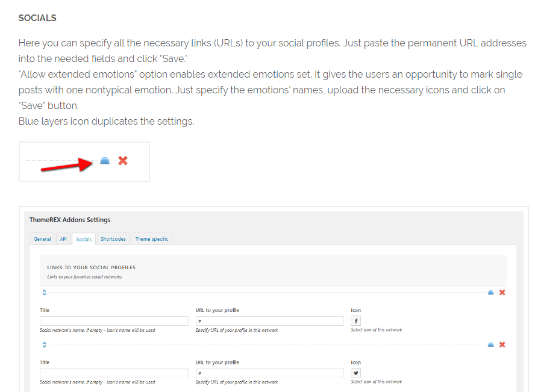Screen dimensions: 535x392
Task: Click the second Title input field
Action: pos(114,373)
